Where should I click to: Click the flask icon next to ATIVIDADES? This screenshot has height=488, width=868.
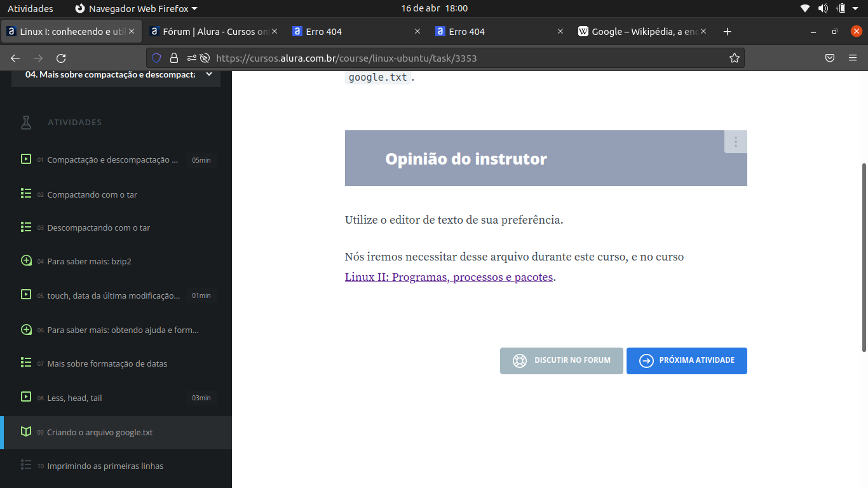[26, 122]
